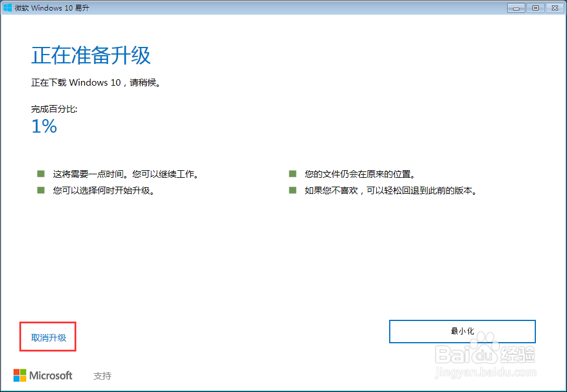Click the green square bullet beside '这将需要一点时间'
567x392 pixels.
tap(41, 174)
